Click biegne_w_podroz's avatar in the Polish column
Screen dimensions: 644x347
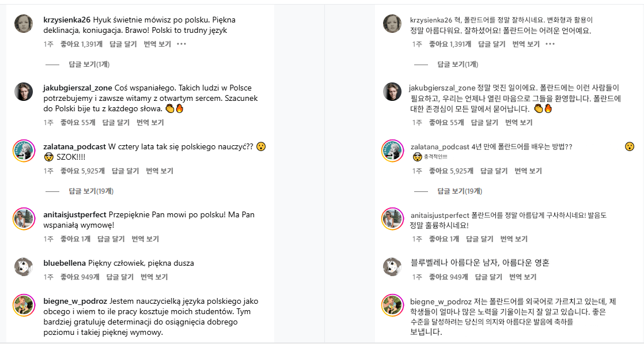[x=23, y=304]
